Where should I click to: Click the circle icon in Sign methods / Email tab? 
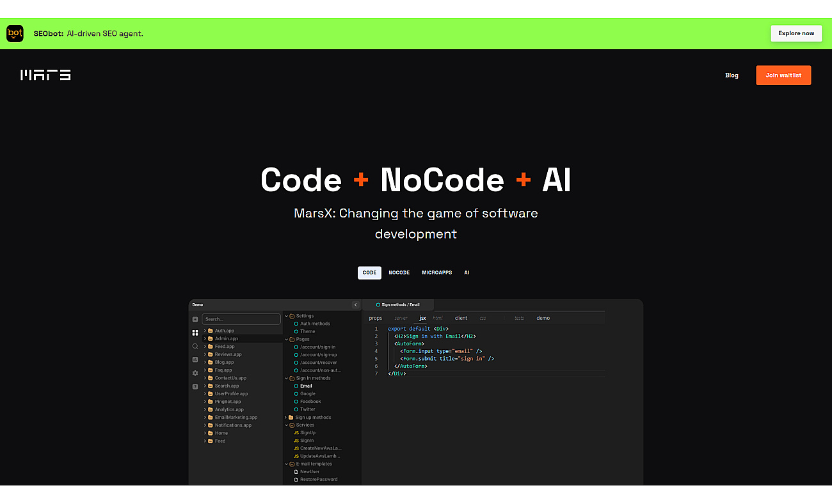pos(378,304)
